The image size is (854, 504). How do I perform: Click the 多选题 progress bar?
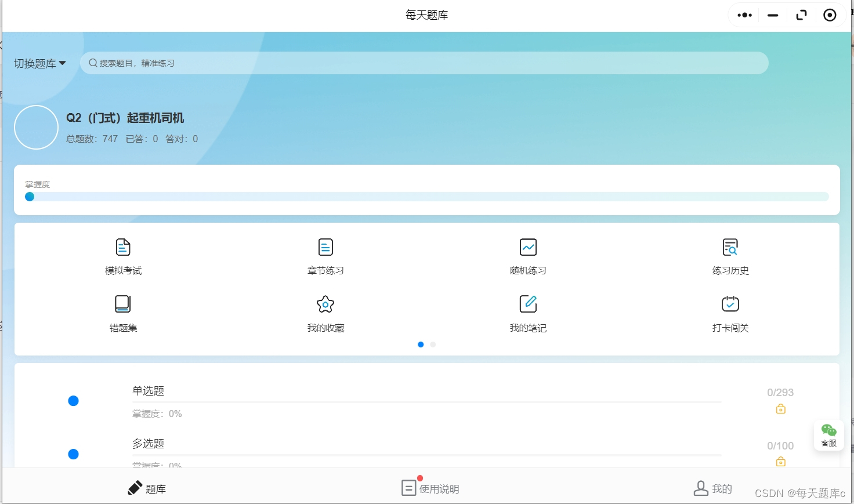[x=427, y=455]
